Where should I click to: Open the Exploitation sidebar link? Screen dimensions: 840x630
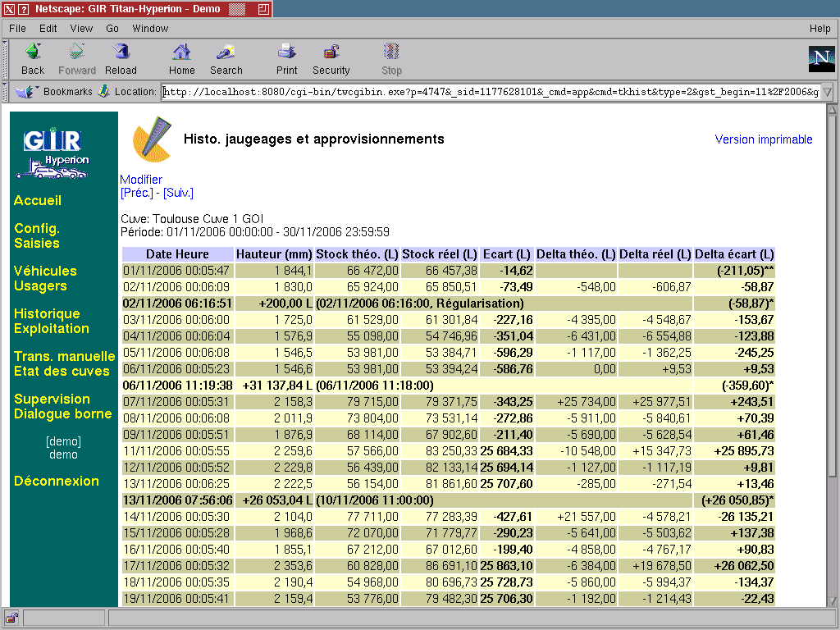click(x=52, y=328)
